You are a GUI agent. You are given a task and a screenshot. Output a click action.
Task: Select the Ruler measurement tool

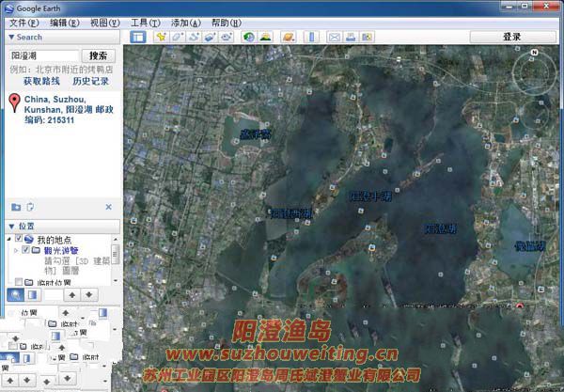(309, 37)
